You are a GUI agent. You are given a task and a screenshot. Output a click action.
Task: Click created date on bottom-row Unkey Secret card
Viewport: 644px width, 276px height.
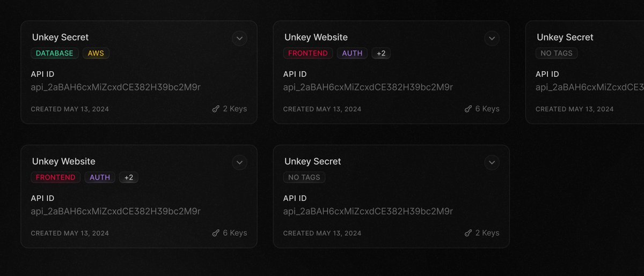[322, 233]
